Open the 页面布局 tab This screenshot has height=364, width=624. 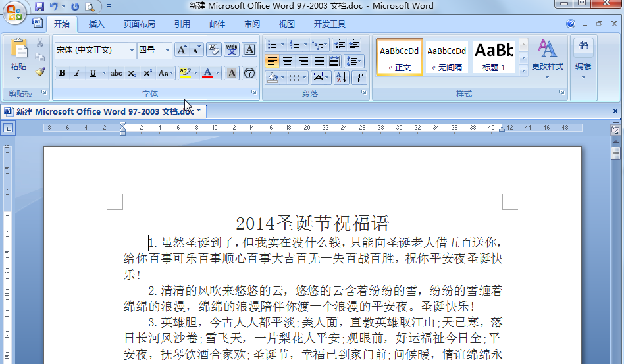click(140, 24)
